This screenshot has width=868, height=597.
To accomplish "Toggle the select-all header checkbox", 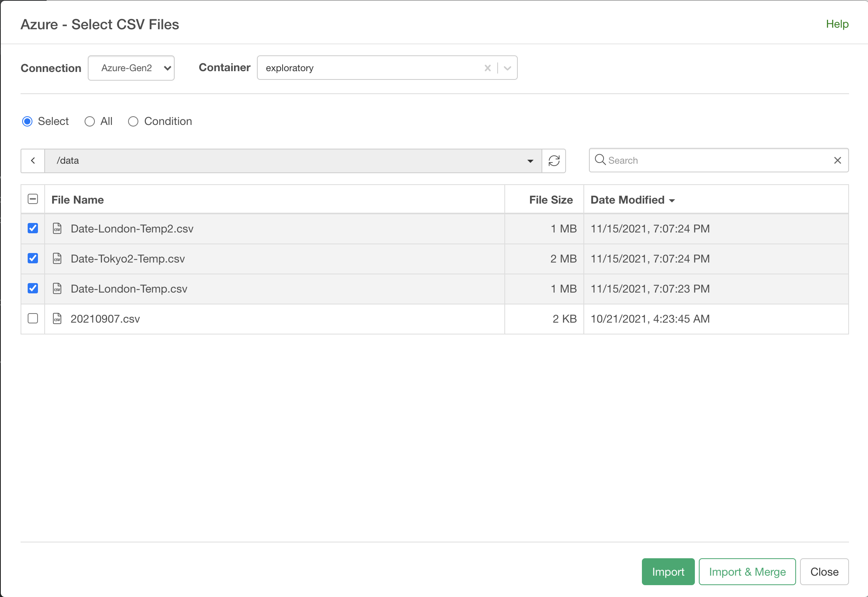I will (33, 199).
